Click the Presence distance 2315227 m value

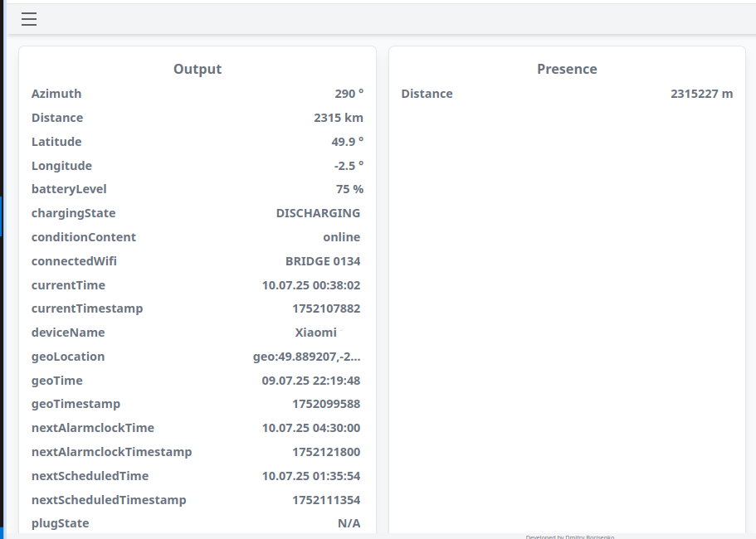coord(701,94)
